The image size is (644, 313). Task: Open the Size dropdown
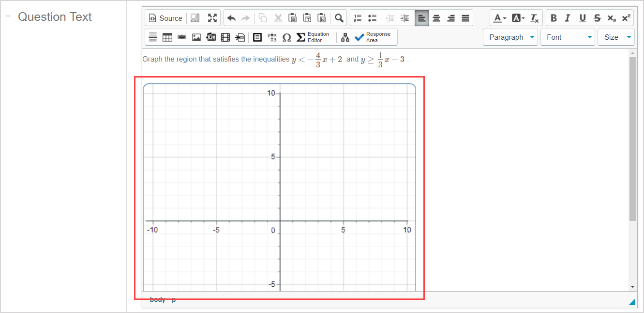[616, 37]
